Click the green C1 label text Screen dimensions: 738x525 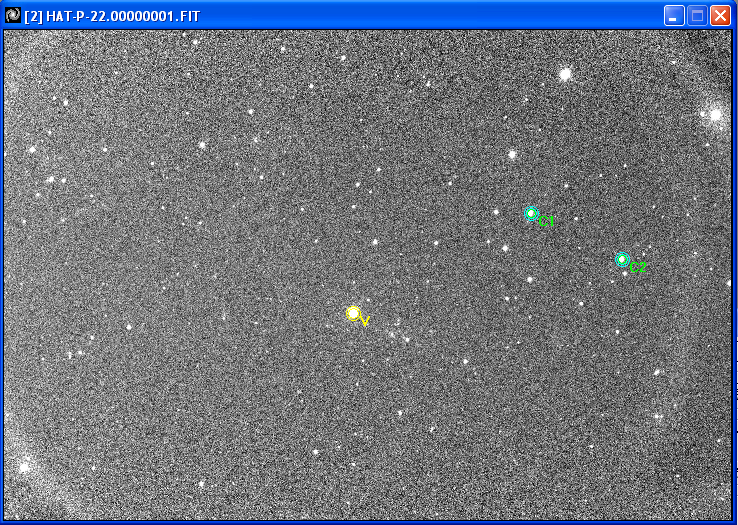click(x=547, y=221)
